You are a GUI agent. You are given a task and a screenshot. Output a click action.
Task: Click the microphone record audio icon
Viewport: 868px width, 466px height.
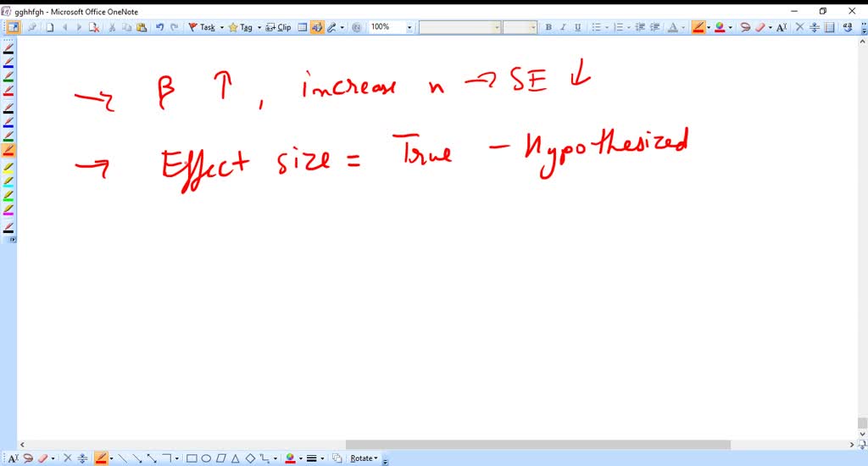click(332, 27)
